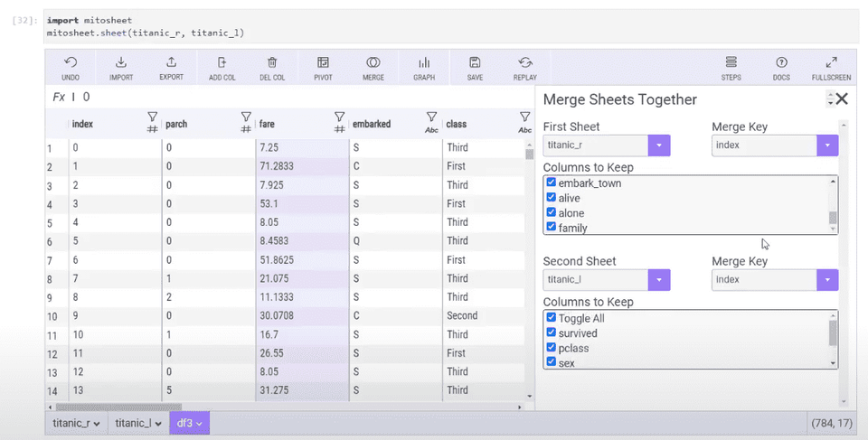Click the Export icon
The width and height of the screenshot is (868, 440).
coord(171,62)
